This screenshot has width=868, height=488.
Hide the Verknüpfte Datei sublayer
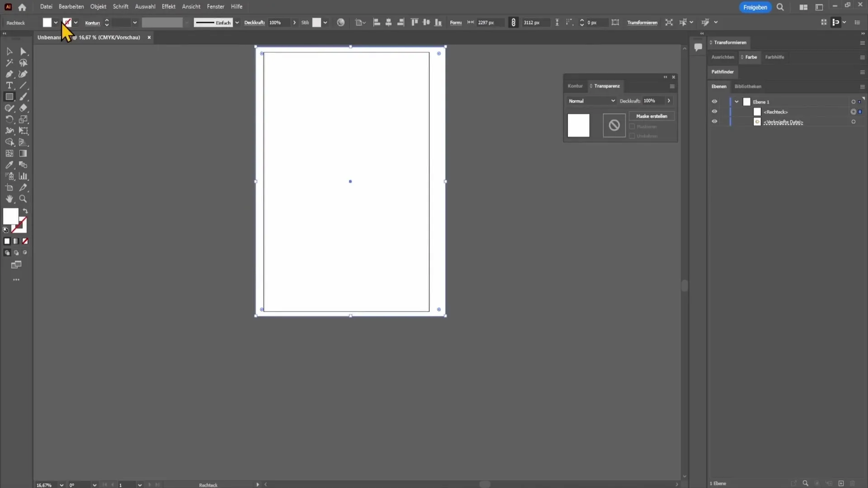(x=714, y=122)
